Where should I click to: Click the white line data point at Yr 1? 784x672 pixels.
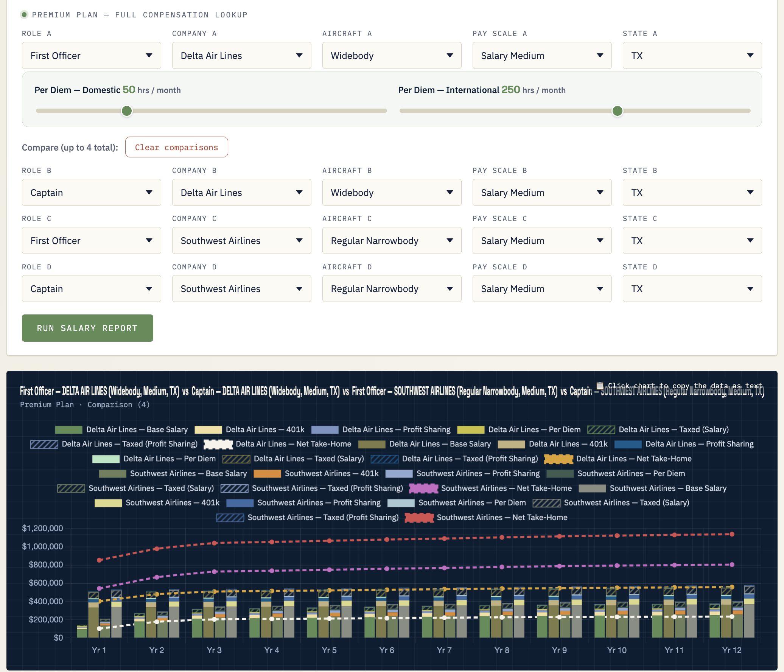pos(99,628)
